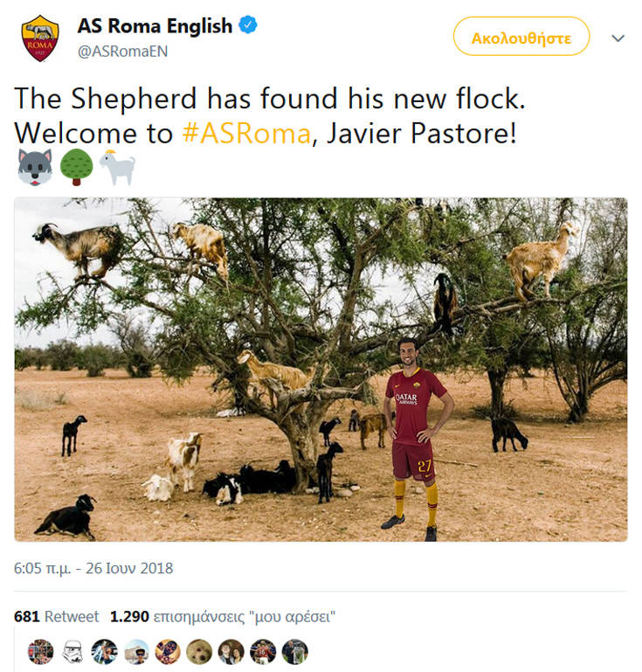View the 1.290 "μου αρέσει" likes list
The height and width of the screenshot is (672, 642).
(x=223, y=616)
